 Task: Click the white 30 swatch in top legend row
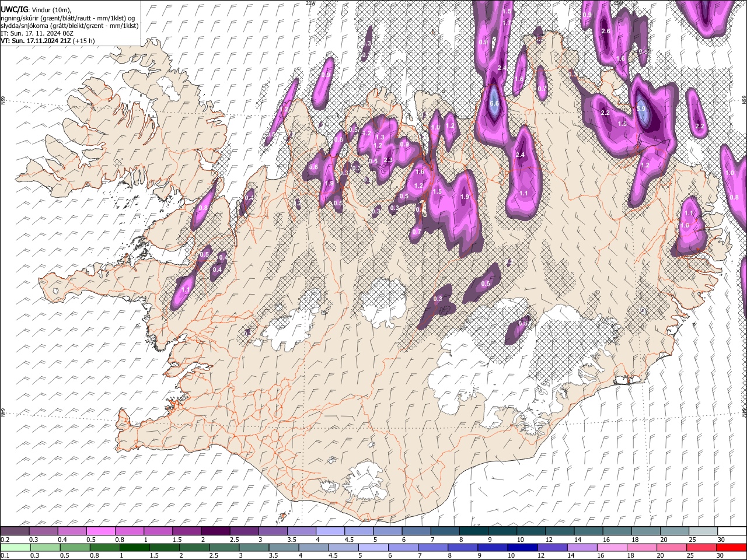(731, 531)
